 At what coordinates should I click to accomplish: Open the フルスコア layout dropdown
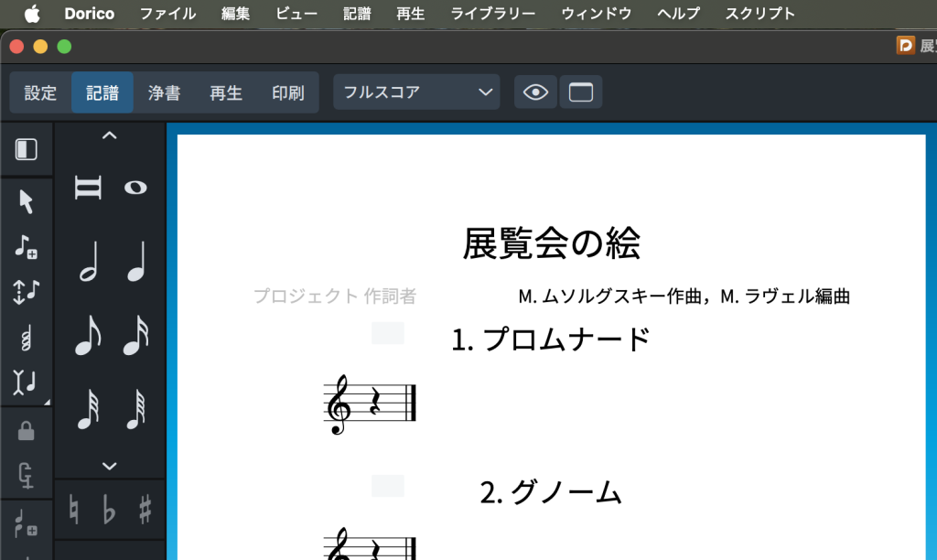(x=416, y=92)
